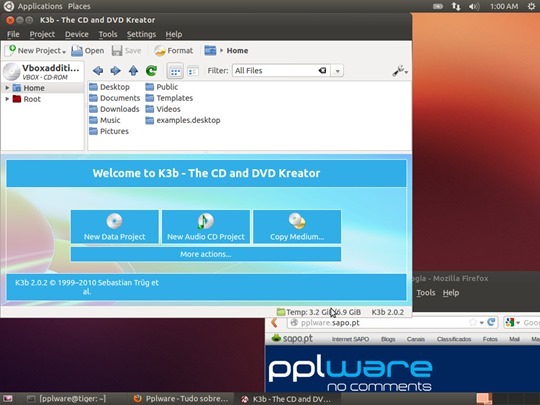This screenshot has width=540, height=405.
Task: Select the Vboxadditi CD-ROM device
Action: (42, 71)
